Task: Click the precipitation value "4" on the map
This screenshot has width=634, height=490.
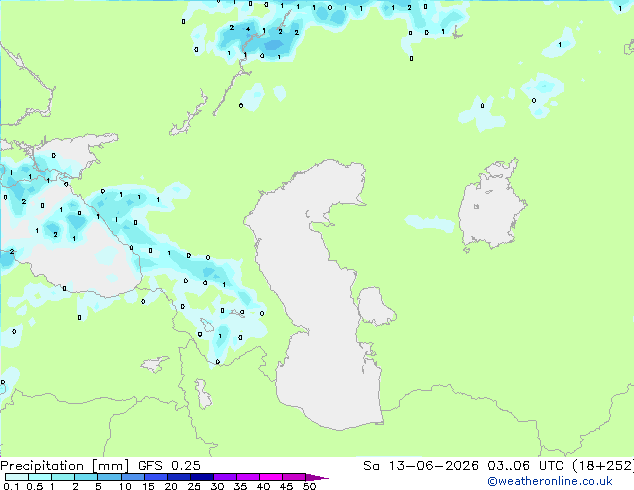Action: pyautogui.click(x=247, y=29)
